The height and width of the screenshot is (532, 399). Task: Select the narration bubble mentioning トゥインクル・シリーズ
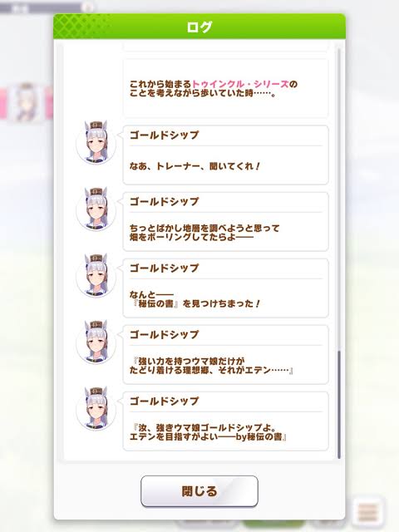tap(225, 88)
